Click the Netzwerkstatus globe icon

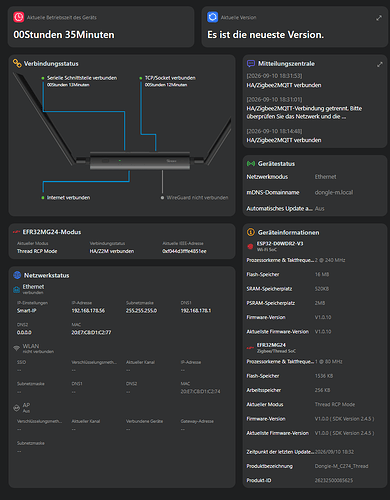click(17, 275)
